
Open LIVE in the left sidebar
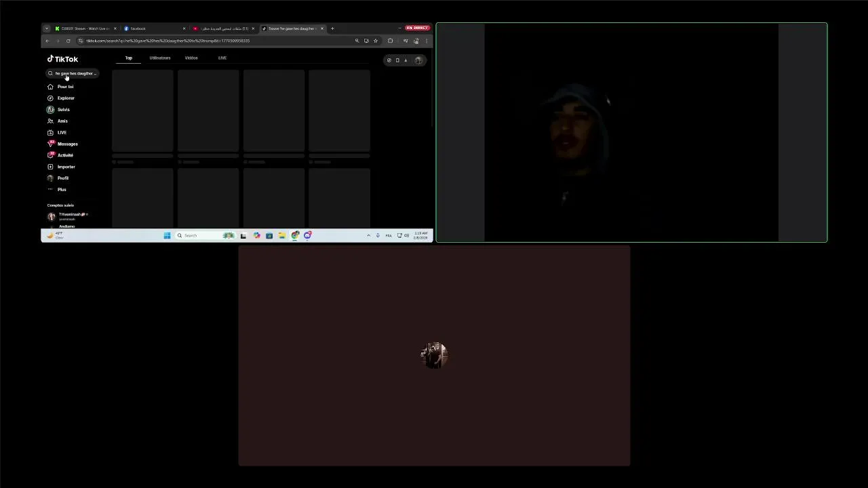(57, 133)
